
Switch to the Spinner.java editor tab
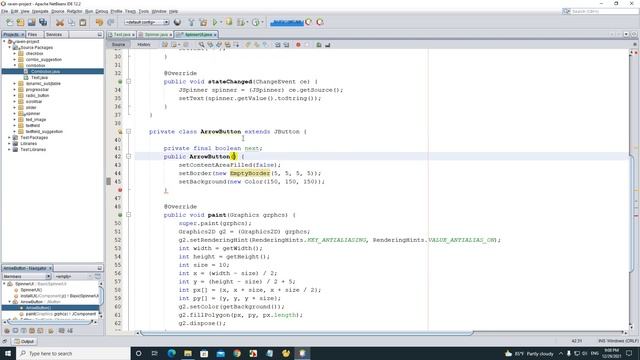[156, 35]
